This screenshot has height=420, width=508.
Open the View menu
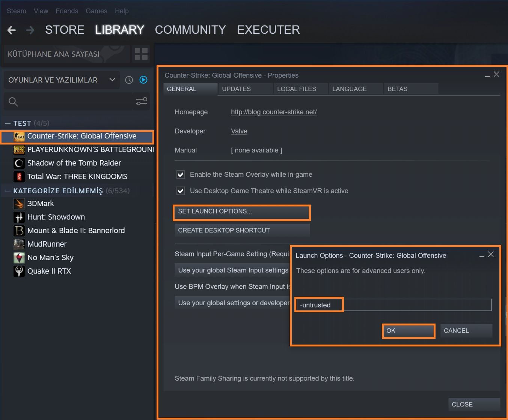pos(41,11)
